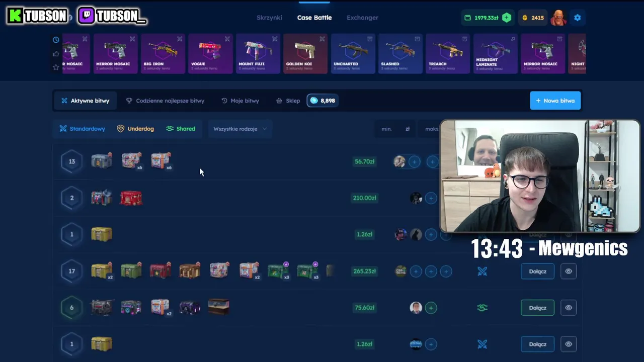The width and height of the screenshot is (644, 362).
Task: Switch to the Exchanger tab
Action: [362, 18]
